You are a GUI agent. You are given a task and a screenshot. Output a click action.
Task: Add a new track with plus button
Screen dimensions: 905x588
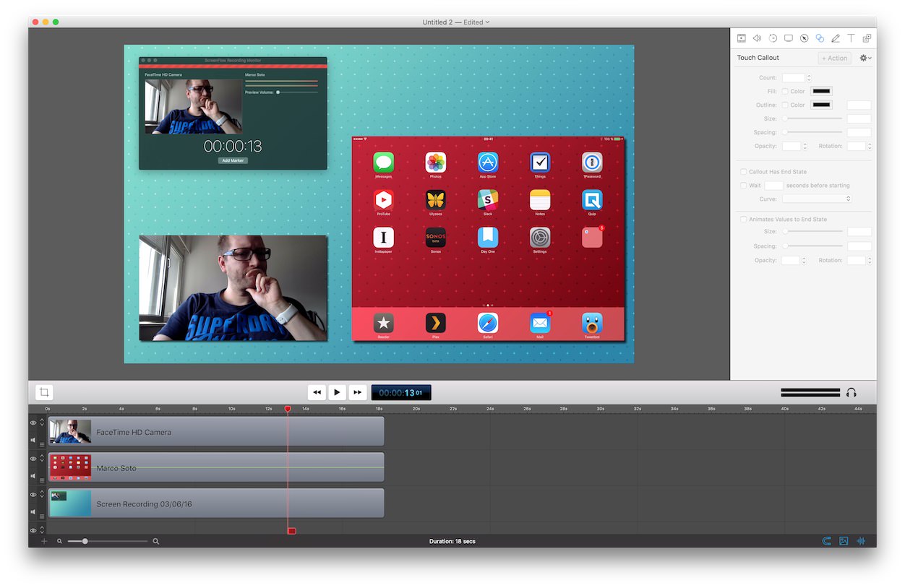point(44,541)
